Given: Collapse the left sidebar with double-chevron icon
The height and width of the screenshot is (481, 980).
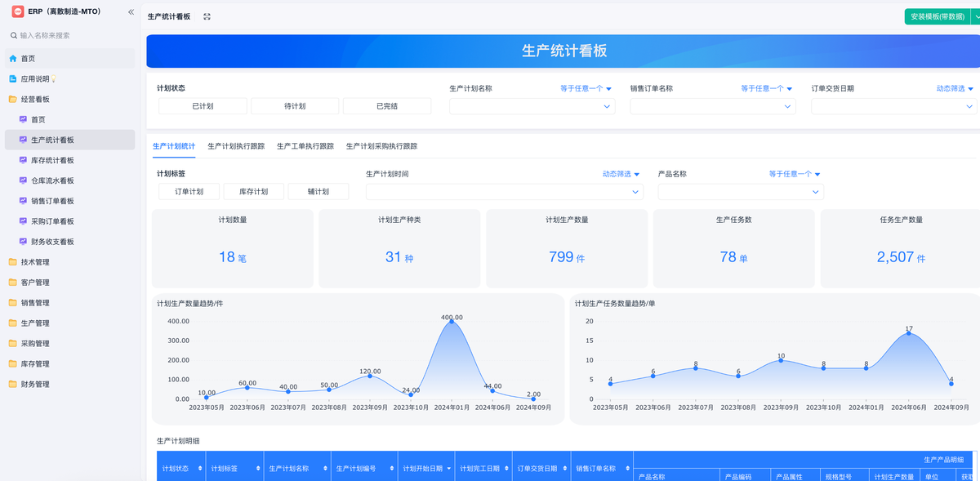Looking at the screenshot, I should 131,12.
